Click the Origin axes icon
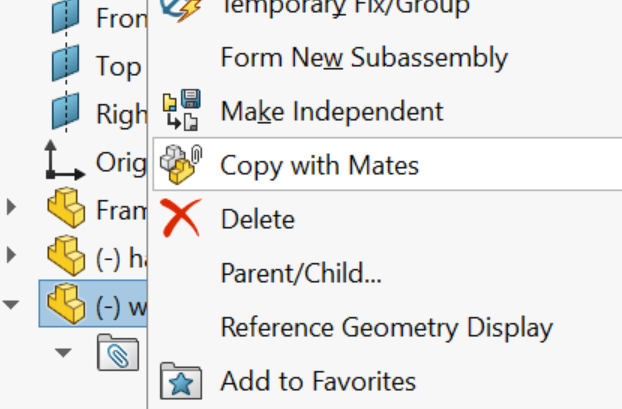 coord(64,160)
